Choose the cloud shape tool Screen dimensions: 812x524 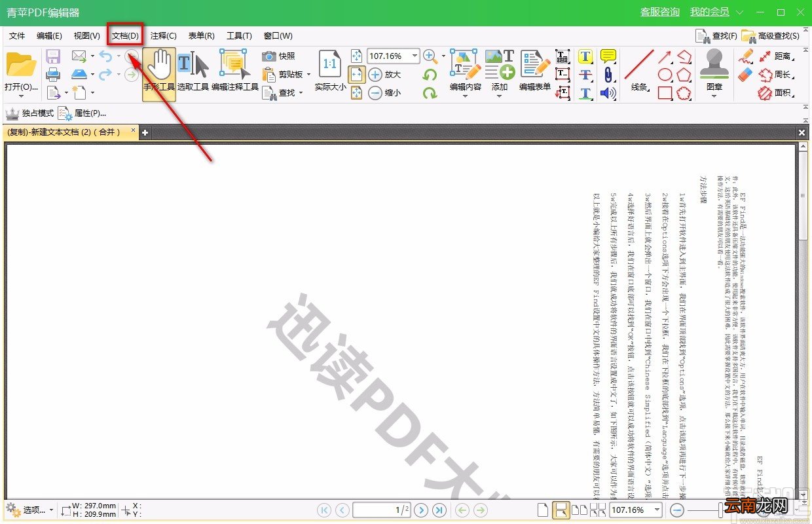[x=684, y=93]
